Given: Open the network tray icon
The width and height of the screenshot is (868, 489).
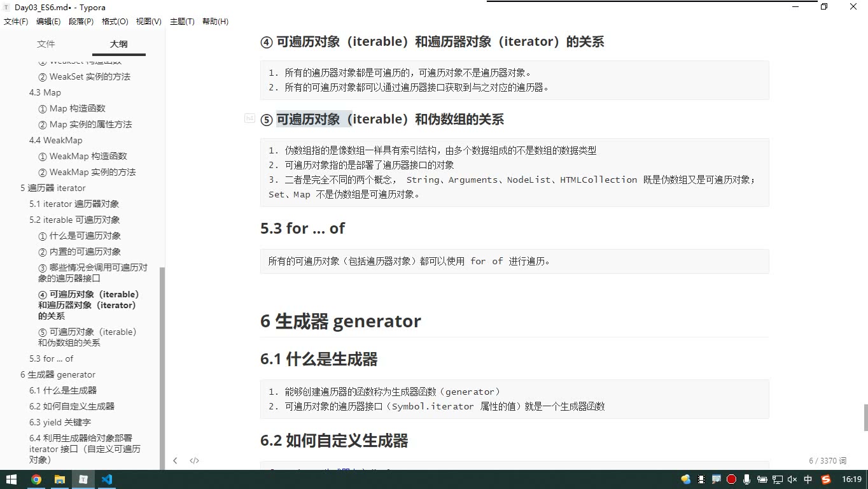Looking at the screenshot, I should click(777, 479).
